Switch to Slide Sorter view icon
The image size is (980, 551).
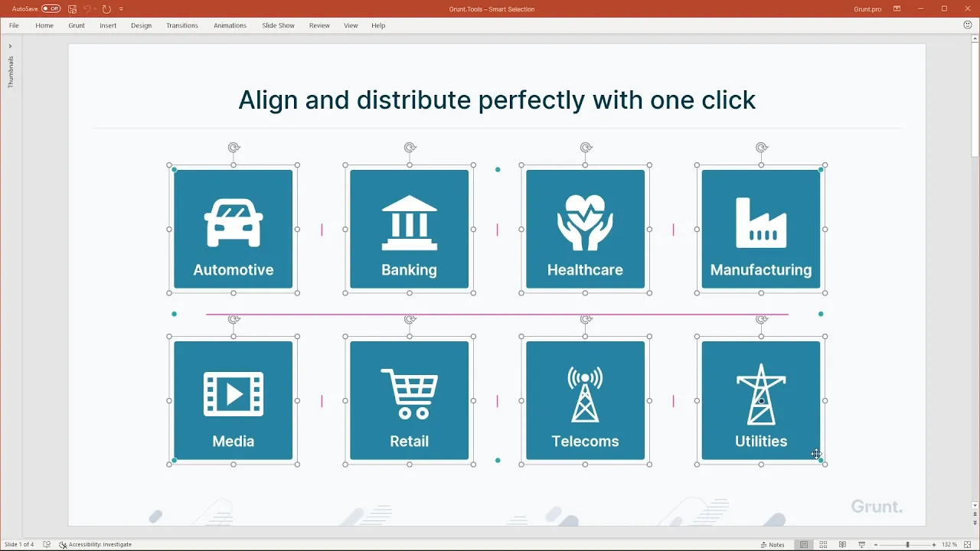click(823, 544)
